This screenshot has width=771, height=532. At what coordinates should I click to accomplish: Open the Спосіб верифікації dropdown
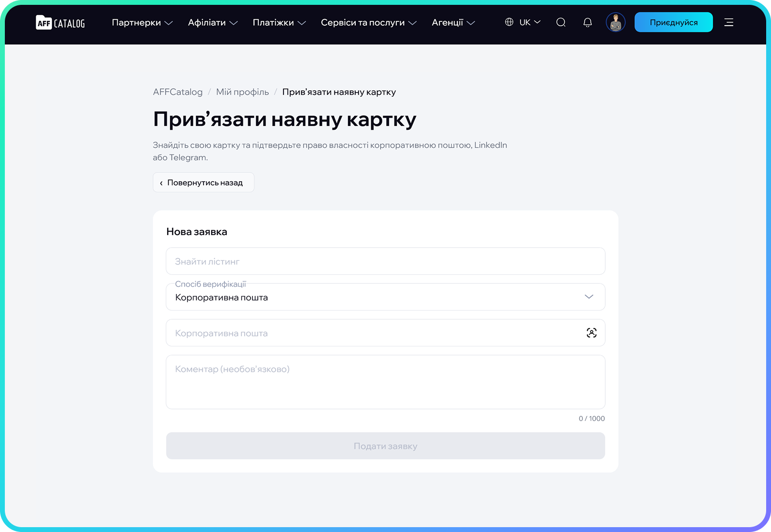tap(385, 297)
